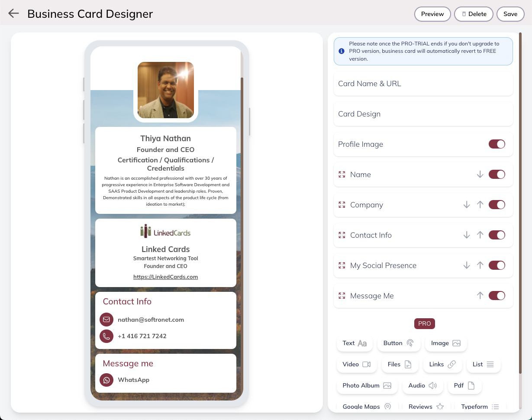Click the back arrow beside Business Card Designer
Viewport: 532px width, 420px height.
(x=13, y=13)
